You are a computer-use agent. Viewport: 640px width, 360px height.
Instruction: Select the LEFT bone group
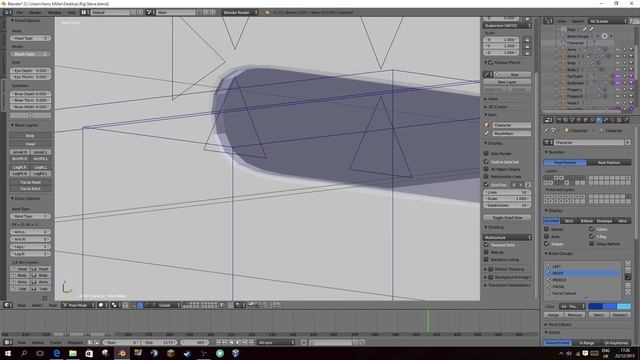point(583,266)
